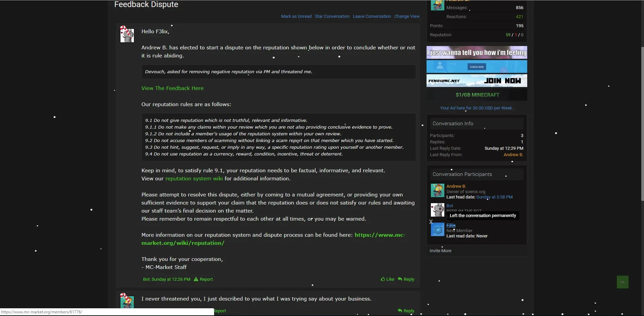Mark the conversation as unread
This screenshot has height=316, width=644.
(296, 16)
